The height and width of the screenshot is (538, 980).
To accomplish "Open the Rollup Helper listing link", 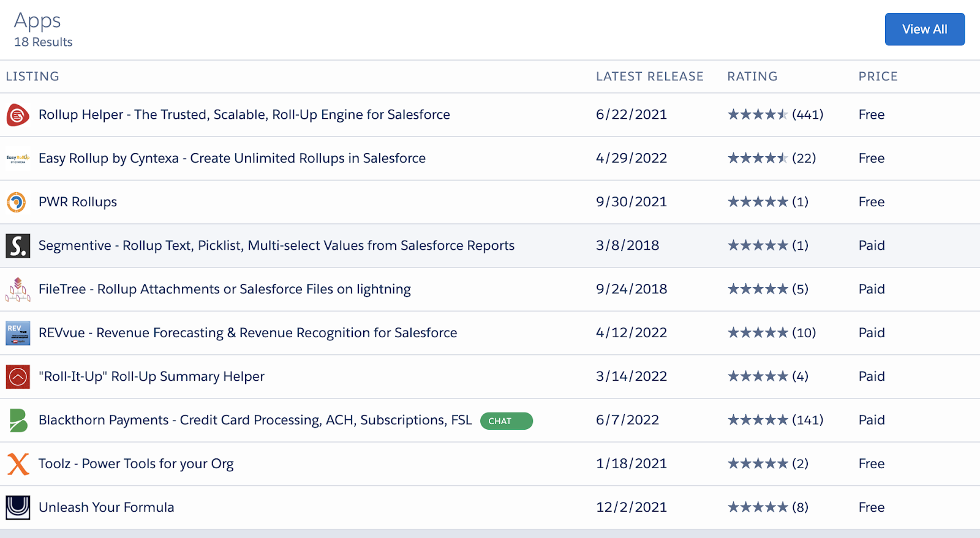I will tap(244, 115).
